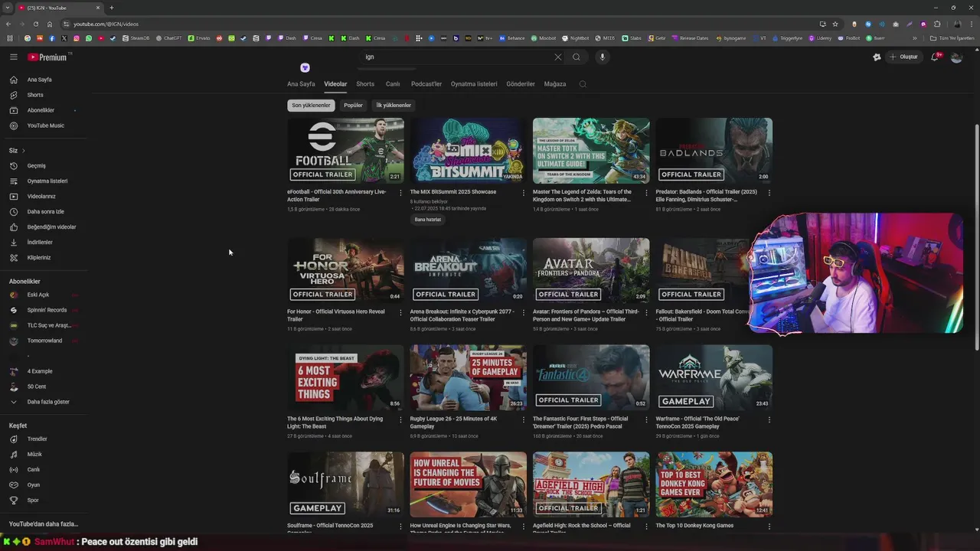Expand the Siz section chevron
The width and height of the screenshot is (980, 551).
click(24, 150)
